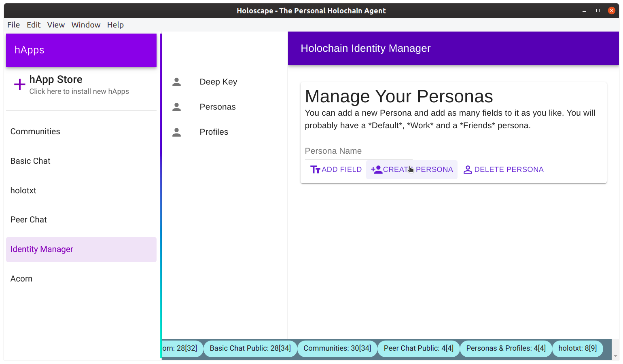
Task: Close the Holoscape window
Action: point(612,11)
